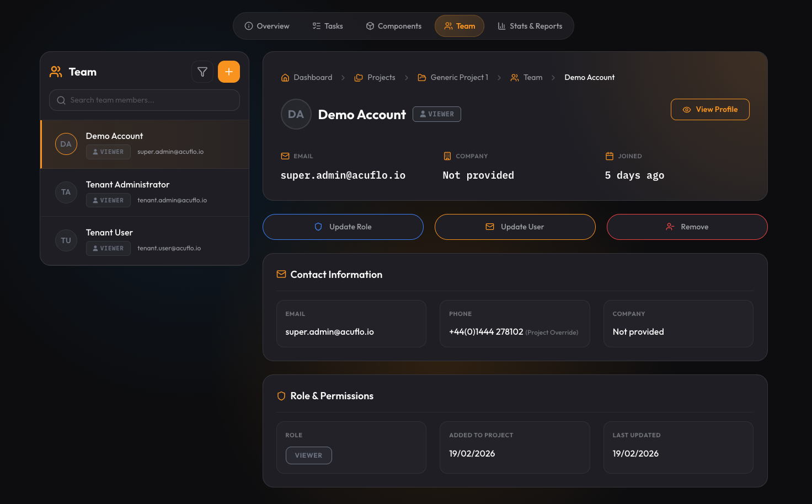Click the Team people icon in the sidebar header
Image resolution: width=812 pixels, height=504 pixels.
[55, 71]
